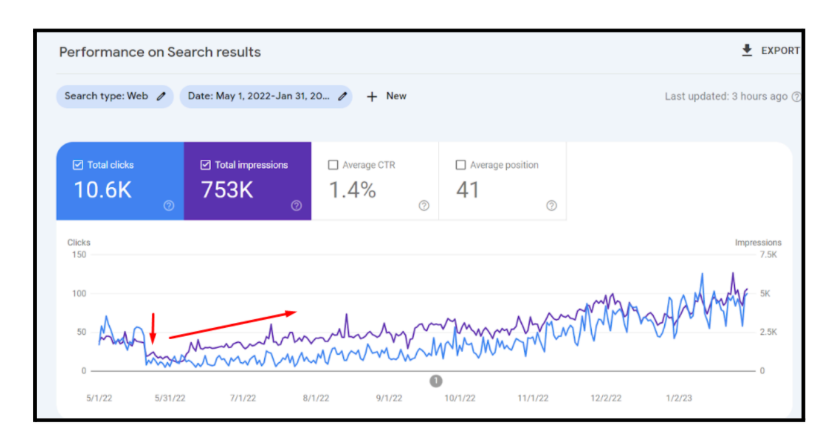Select the Average position 41 metric card
The image size is (831, 437).
coord(503,181)
